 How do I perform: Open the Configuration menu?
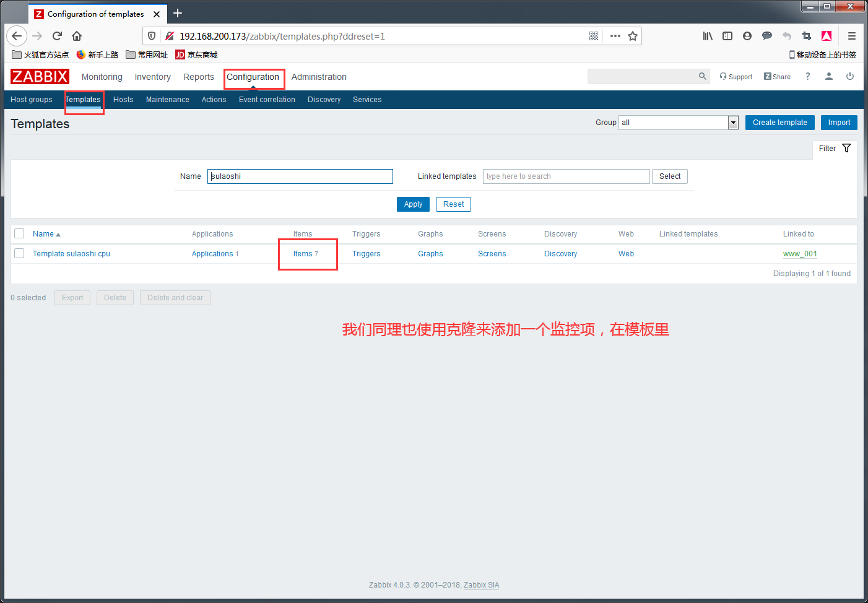(x=253, y=77)
